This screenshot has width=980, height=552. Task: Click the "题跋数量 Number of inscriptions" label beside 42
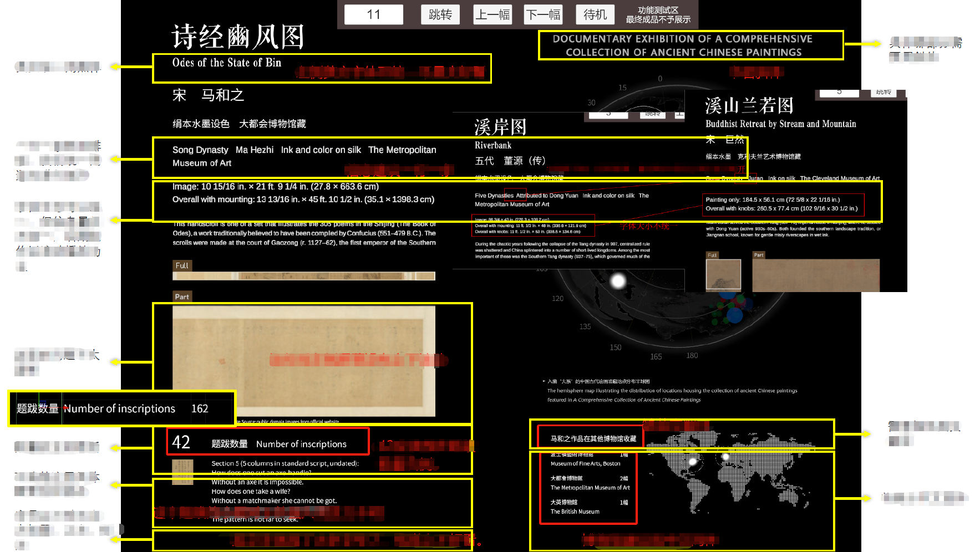[x=279, y=444]
